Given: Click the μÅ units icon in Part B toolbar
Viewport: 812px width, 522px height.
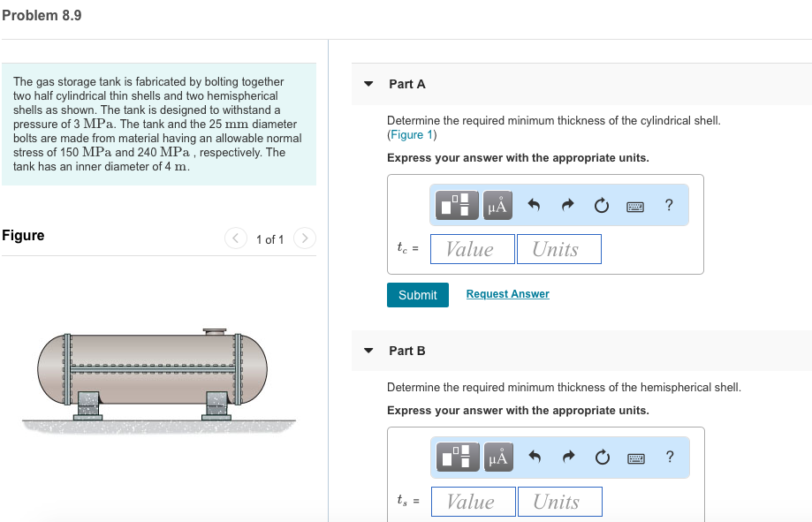Looking at the screenshot, I should pos(496,458).
